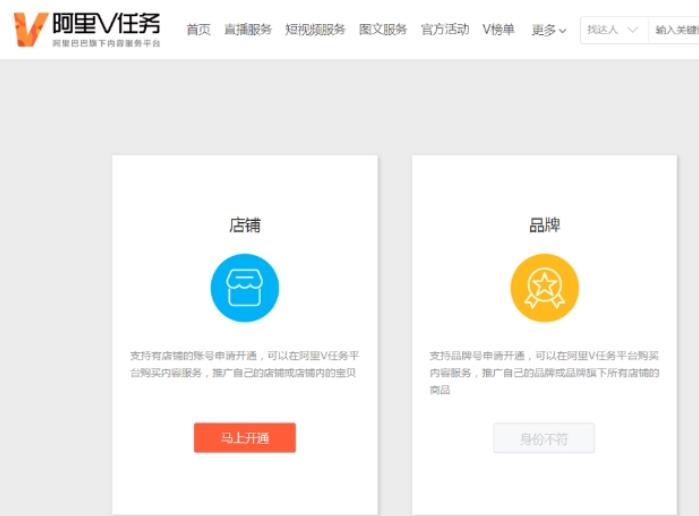
Task: Click the blue shop storefront icon
Action: pyautogui.click(x=244, y=288)
